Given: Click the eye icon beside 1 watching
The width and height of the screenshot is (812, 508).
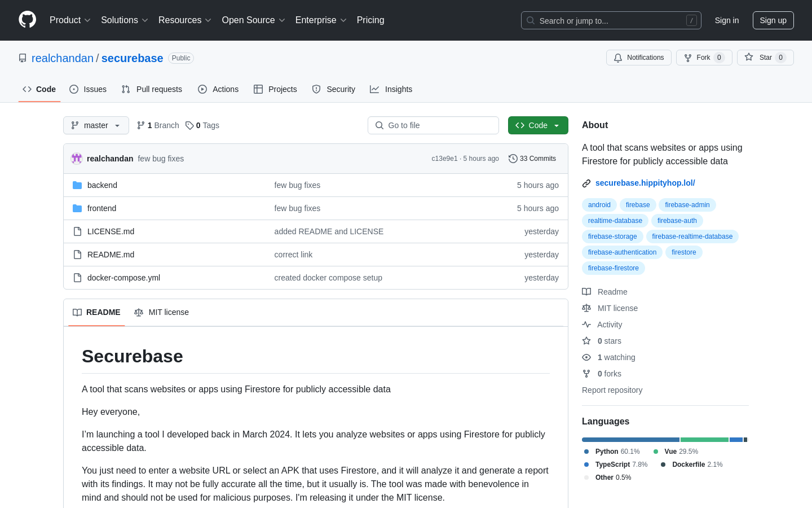Looking at the screenshot, I should [x=586, y=357].
